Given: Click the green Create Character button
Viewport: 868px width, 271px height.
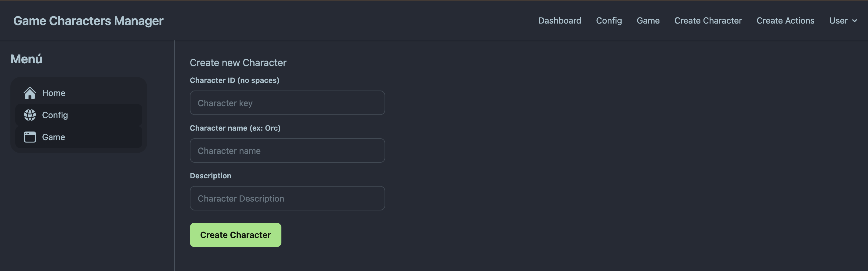Looking at the screenshot, I should coord(235,235).
